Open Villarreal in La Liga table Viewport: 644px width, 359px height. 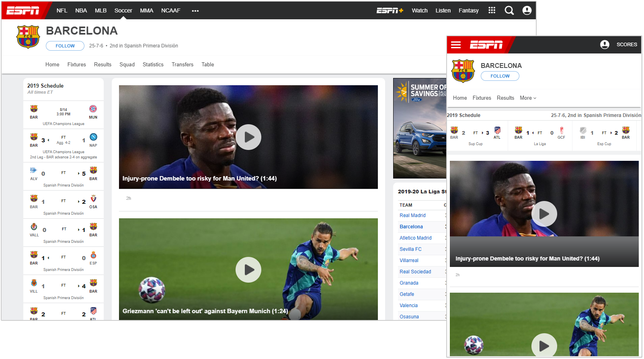click(409, 261)
